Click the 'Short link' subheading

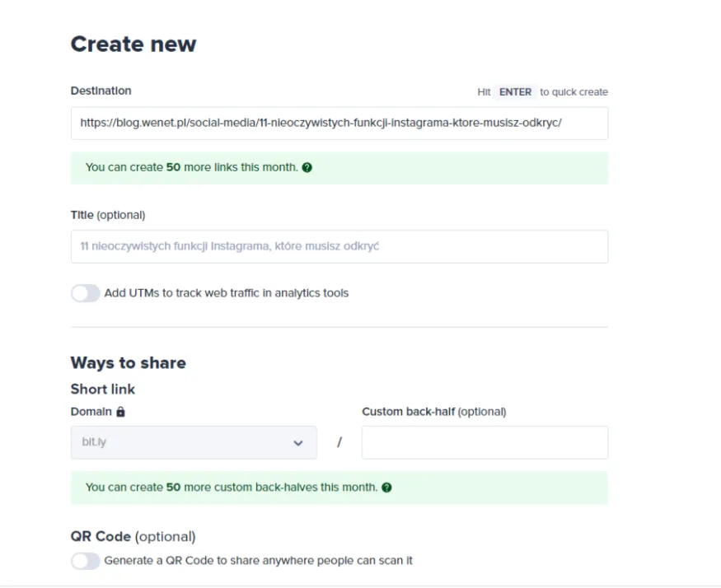(x=103, y=389)
